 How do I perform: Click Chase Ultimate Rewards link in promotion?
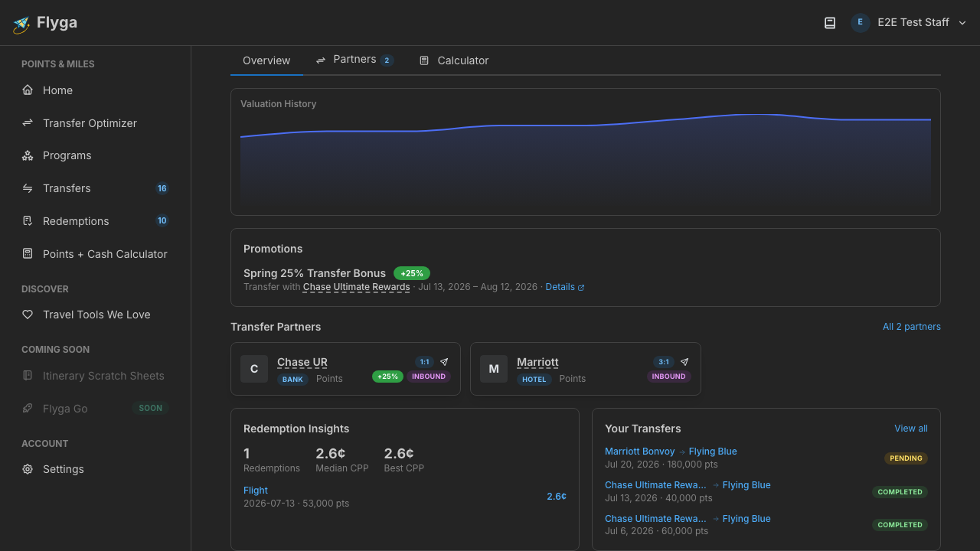pos(356,287)
